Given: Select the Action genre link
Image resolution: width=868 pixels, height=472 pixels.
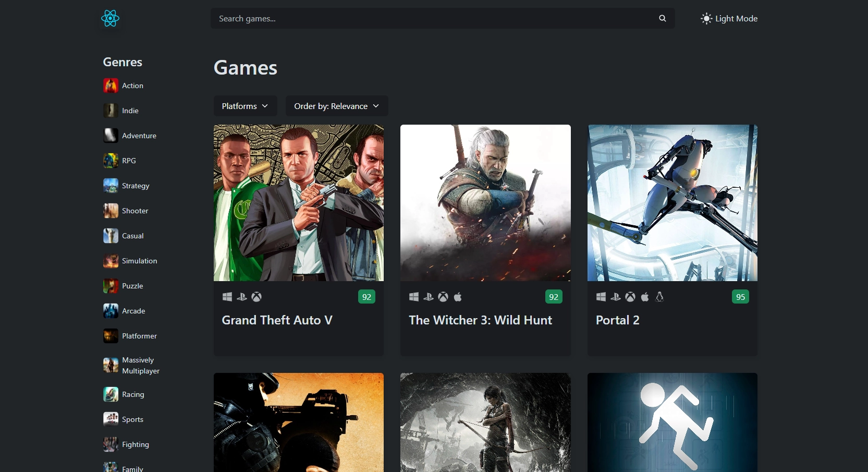Looking at the screenshot, I should click(x=132, y=86).
